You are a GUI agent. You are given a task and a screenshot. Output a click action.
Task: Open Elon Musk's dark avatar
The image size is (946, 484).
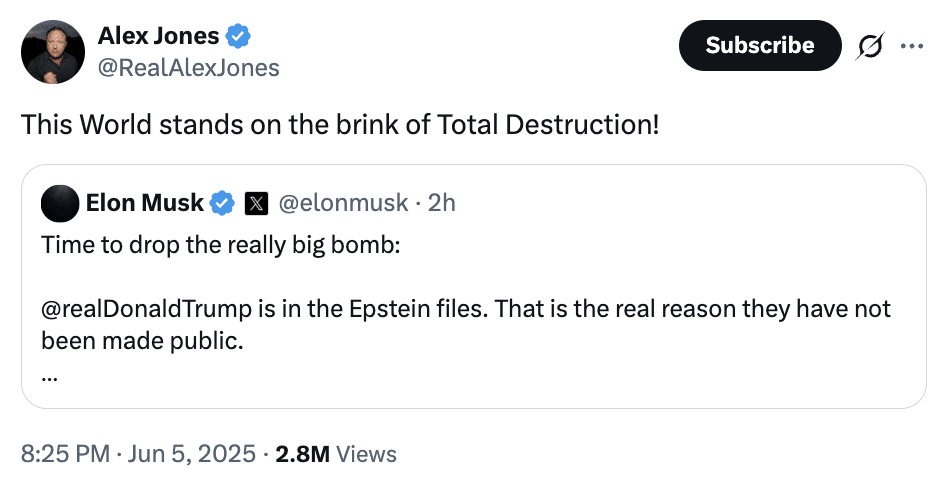coord(60,203)
